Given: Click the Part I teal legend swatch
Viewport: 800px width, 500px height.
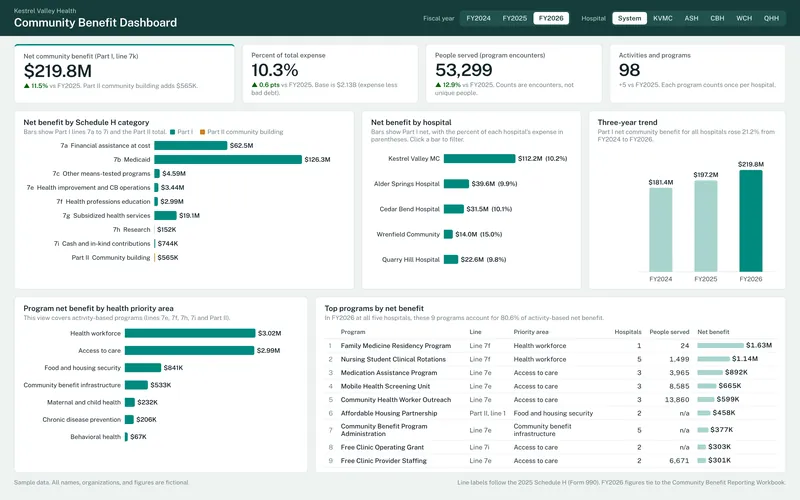Looking at the screenshot, I should 172,132.
